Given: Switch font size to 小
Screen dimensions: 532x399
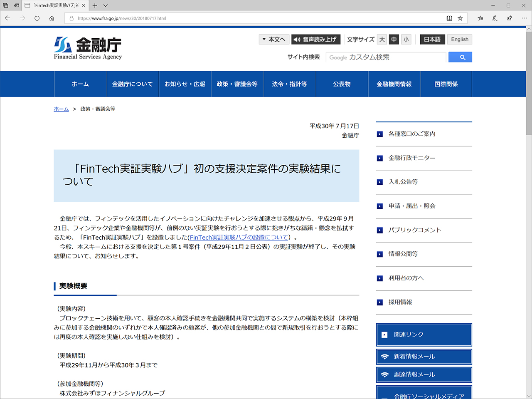Looking at the screenshot, I should coord(406,39).
